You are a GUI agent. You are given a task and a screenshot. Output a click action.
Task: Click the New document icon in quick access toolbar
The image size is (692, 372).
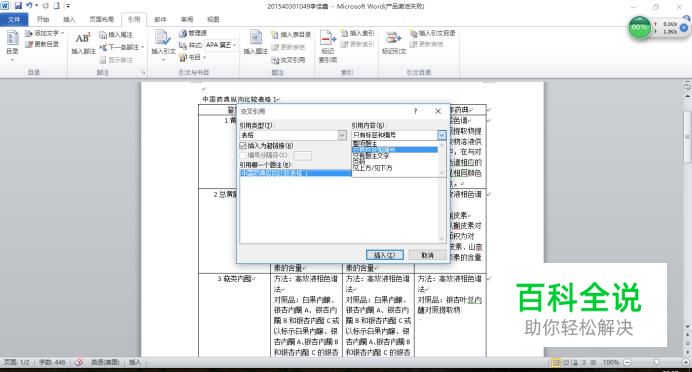click(56, 6)
